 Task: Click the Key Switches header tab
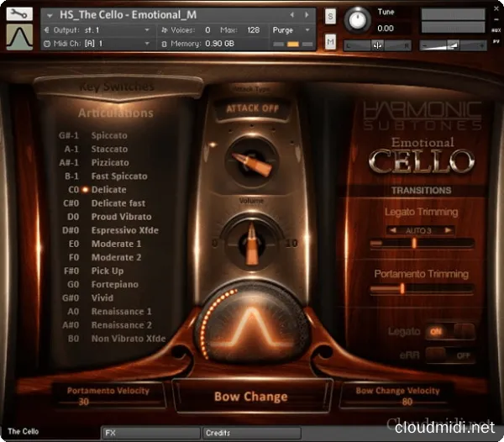click(x=118, y=87)
